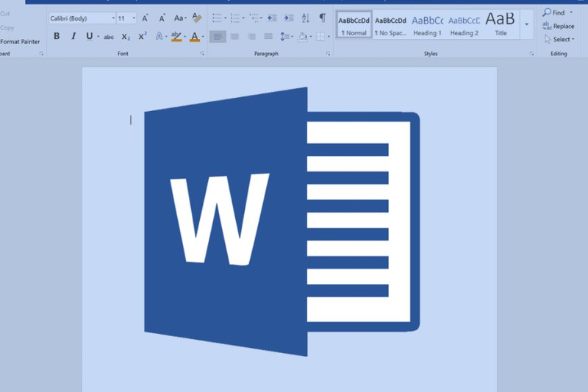The width and height of the screenshot is (588, 392).
Task: Expand the underline style dropdown arrow
Action: (98, 37)
